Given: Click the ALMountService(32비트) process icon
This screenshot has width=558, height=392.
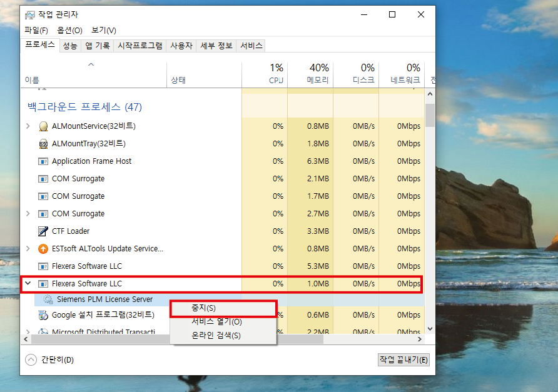Looking at the screenshot, I should pyautogui.click(x=43, y=126).
